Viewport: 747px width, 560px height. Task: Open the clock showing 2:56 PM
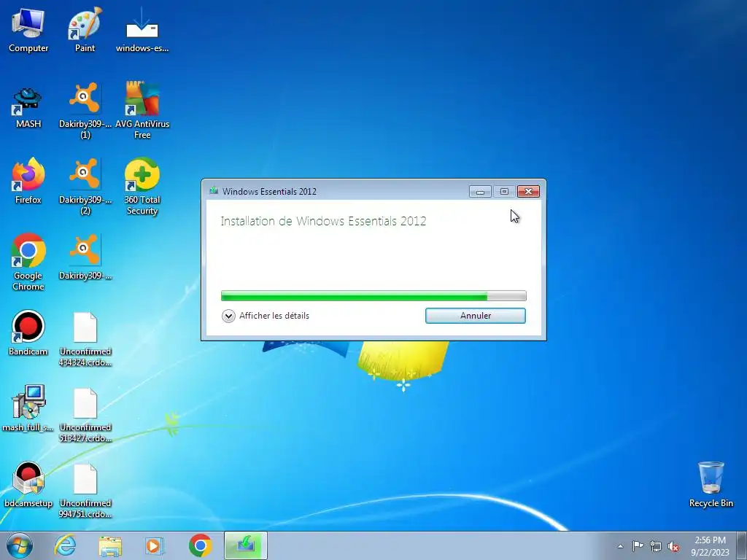click(710, 545)
